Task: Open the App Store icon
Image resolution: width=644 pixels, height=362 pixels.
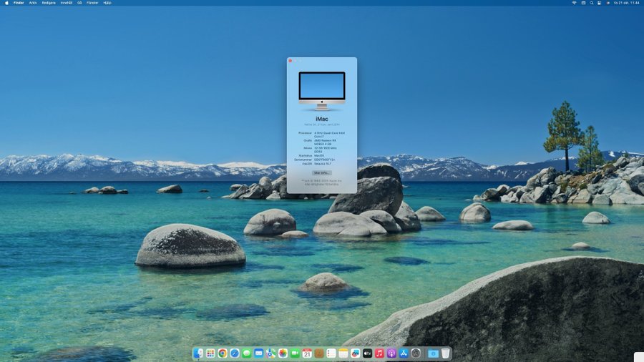Action: tap(404, 353)
